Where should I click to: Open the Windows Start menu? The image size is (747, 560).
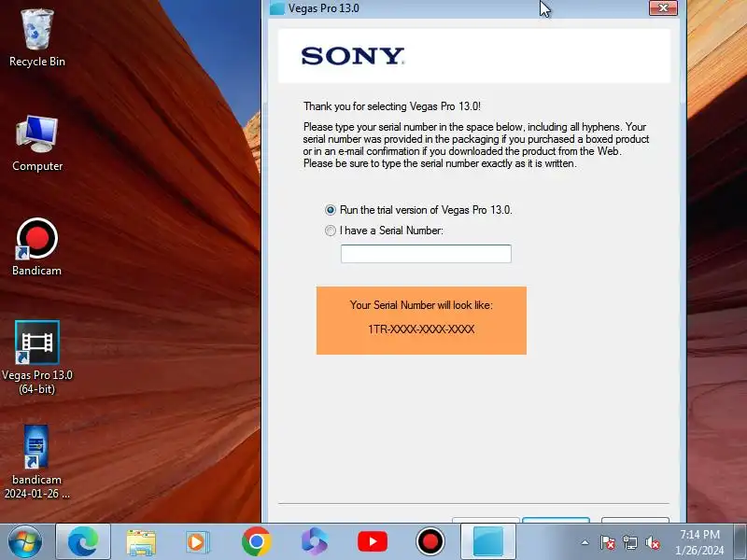(x=25, y=542)
